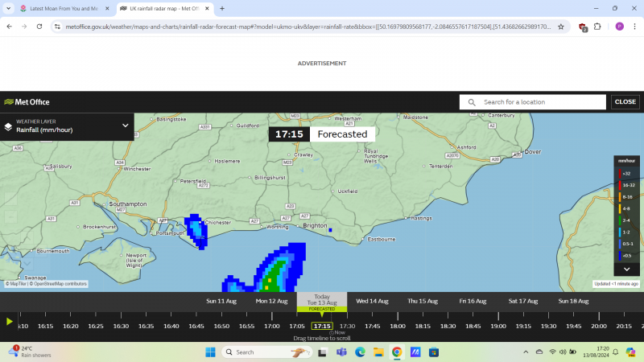Close the UK rainfall radar map tab
Screen dimensions: 644x362
point(207,8)
